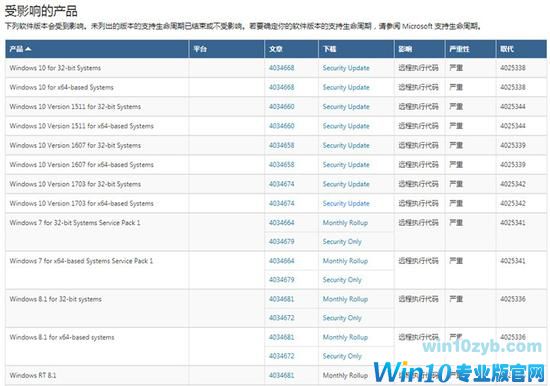Sort table by the 产品 column arrow
The width and height of the screenshot is (550, 386).
point(28,49)
